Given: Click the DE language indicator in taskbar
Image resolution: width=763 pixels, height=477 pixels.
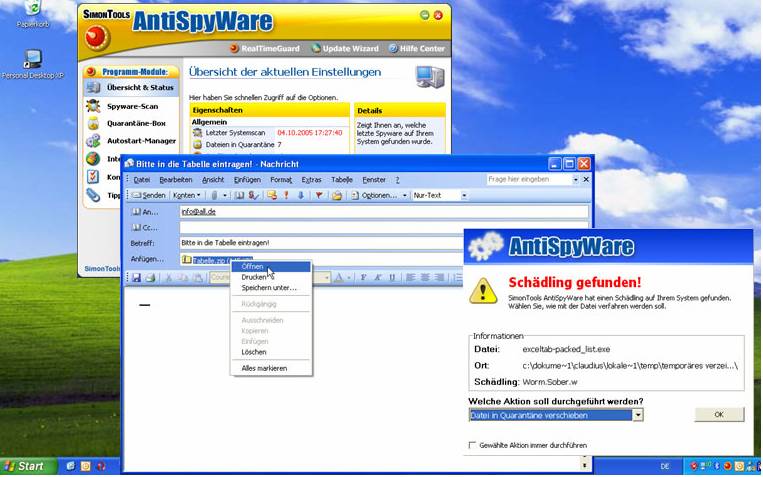Looking at the screenshot, I should (665, 466).
